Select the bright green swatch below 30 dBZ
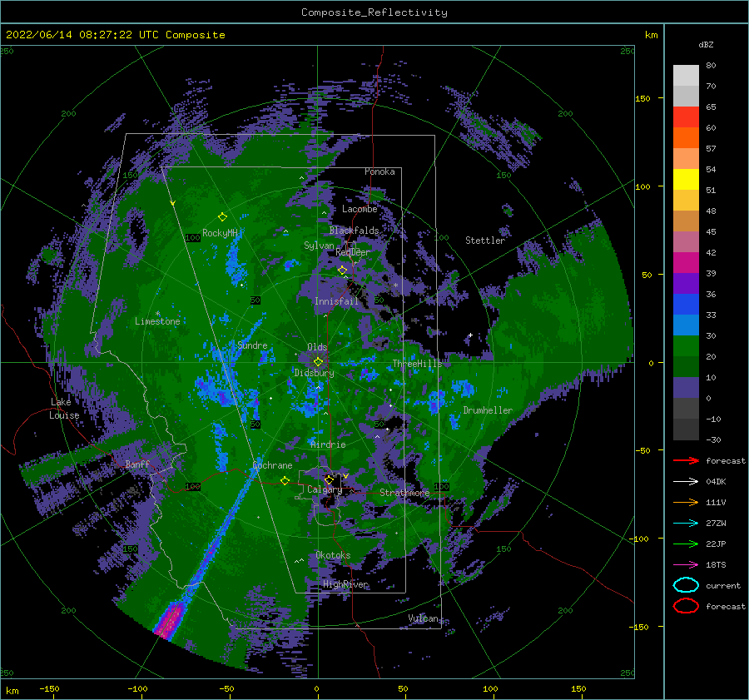This screenshot has height=700, width=749. tap(686, 345)
